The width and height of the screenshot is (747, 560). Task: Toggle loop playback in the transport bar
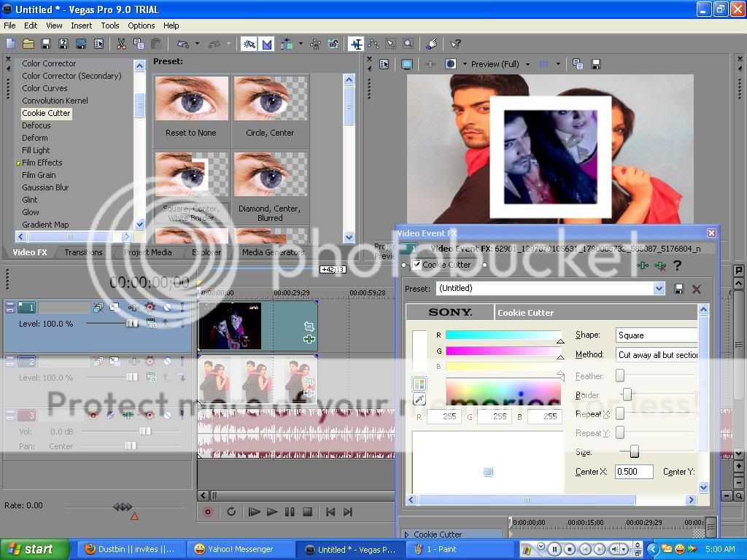pos(231,512)
